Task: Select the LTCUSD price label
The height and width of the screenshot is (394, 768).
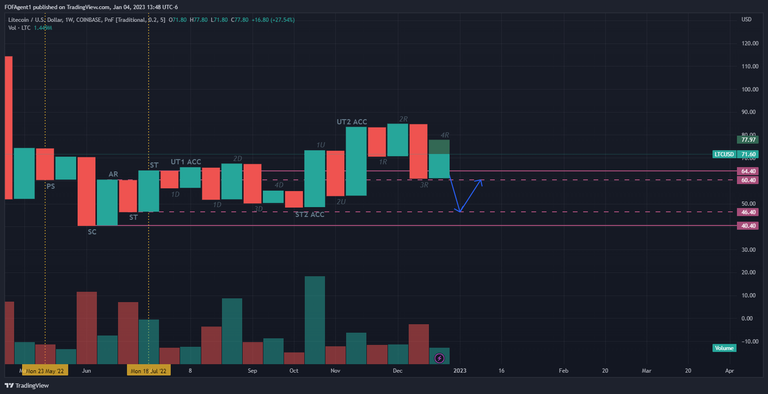Action: [724, 154]
